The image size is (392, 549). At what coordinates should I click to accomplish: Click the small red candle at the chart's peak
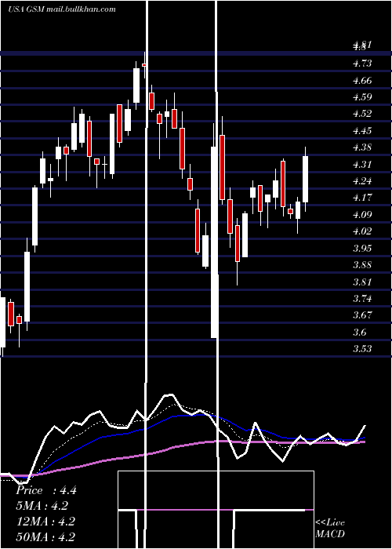[144, 65]
